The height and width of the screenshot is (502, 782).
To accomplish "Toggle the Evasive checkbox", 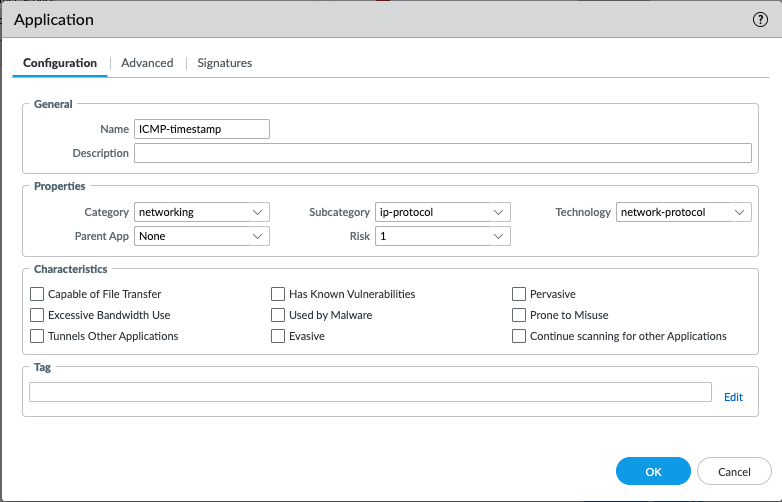I will 279,336.
